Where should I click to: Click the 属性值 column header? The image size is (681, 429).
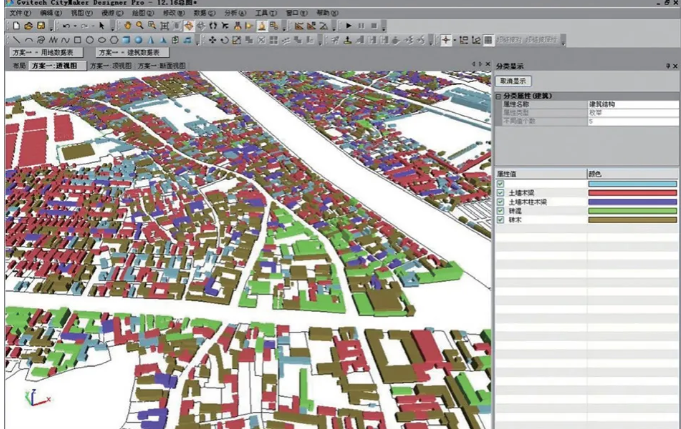click(x=541, y=174)
